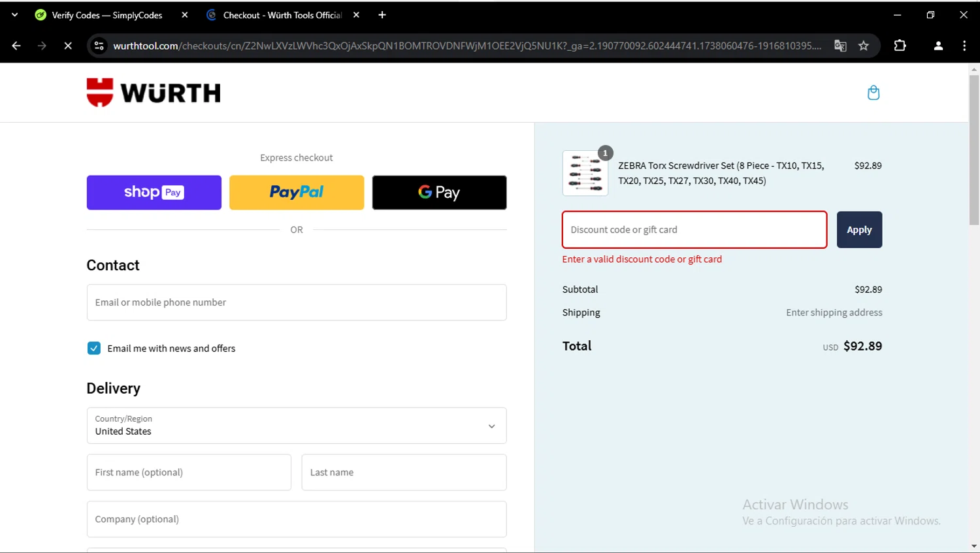Click the Express checkout label
The height and width of the screenshot is (553, 980).
[x=297, y=158]
